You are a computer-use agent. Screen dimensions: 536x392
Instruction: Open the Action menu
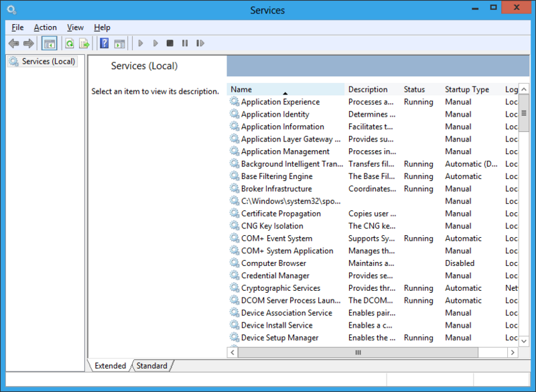(45, 27)
